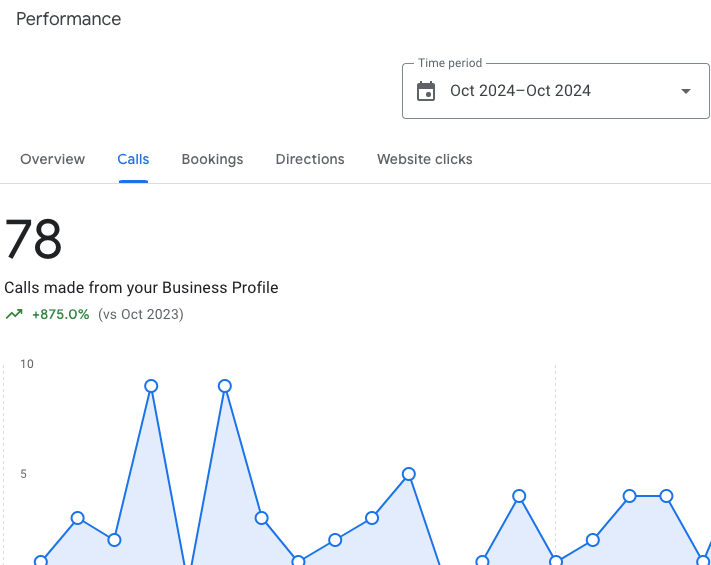Select the mid-chart peak point near 5
Image resolution: width=711 pixels, height=565 pixels.
coord(408,474)
